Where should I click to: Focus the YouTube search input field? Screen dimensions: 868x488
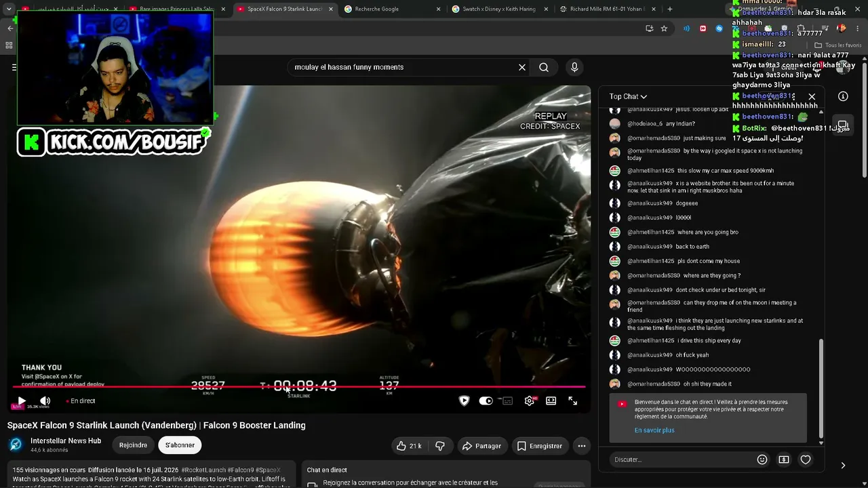(403, 67)
